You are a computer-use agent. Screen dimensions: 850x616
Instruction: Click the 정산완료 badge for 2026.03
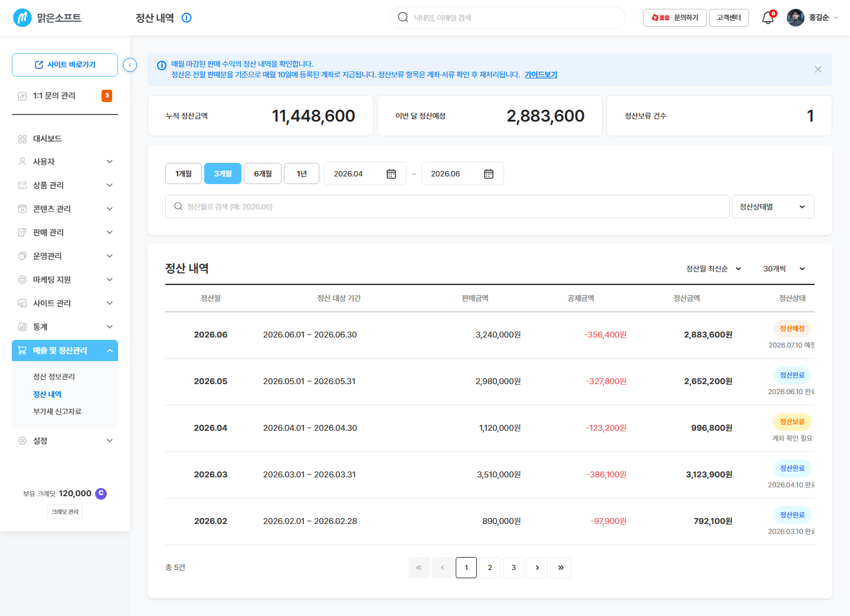(x=792, y=468)
